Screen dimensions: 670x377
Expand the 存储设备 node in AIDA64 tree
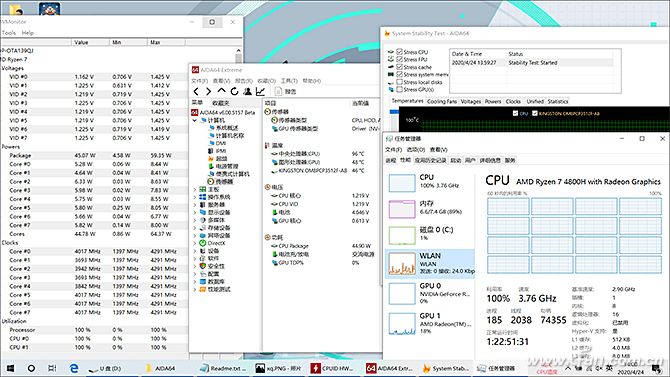coord(195,227)
